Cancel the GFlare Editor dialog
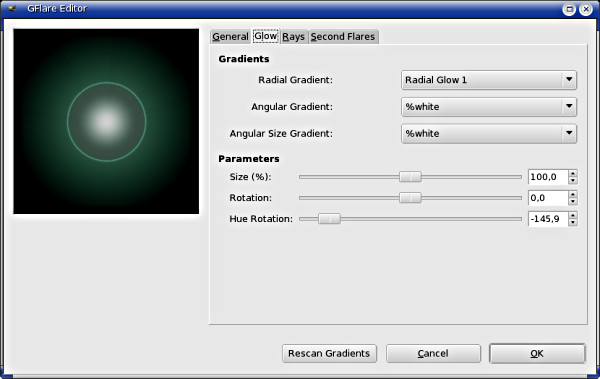 (x=433, y=353)
